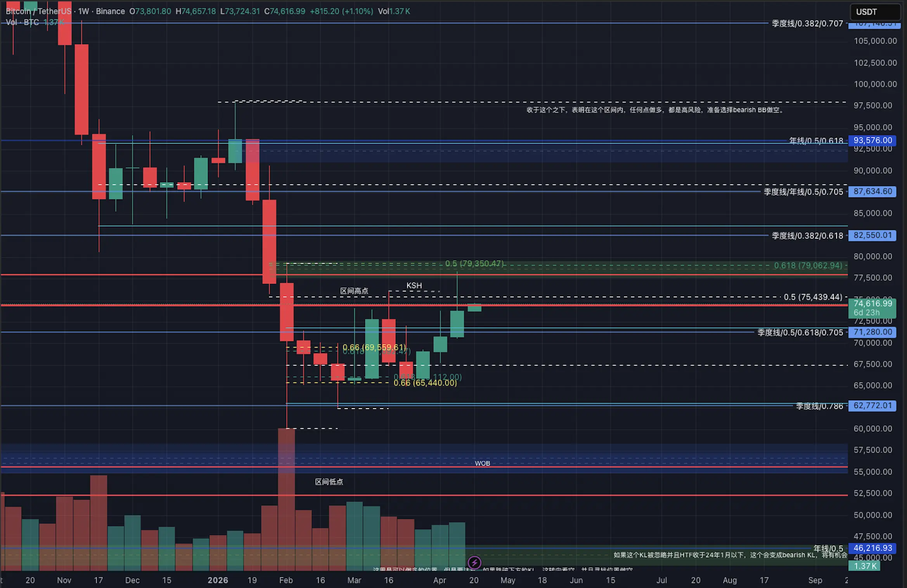Click the Bitcoin / TetherUS symbol title
The height and width of the screenshot is (588, 907).
coord(38,11)
